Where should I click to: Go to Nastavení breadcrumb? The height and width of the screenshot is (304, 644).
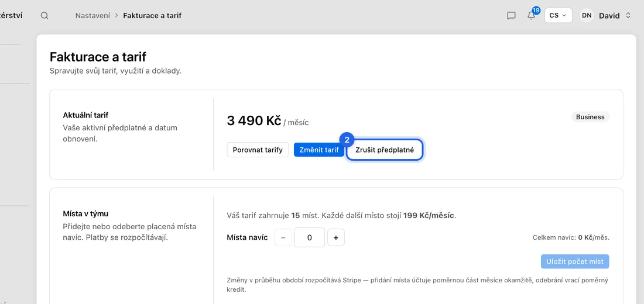(93, 16)
